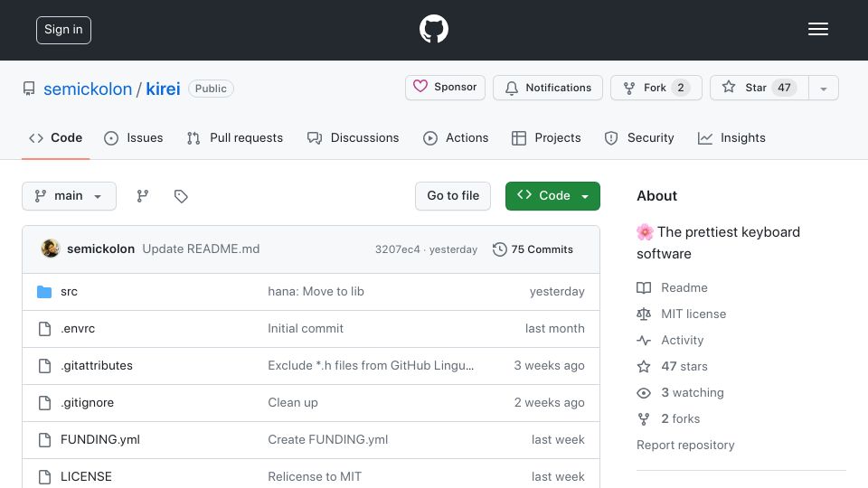Expand the green Code dropdown button
The image size is (868, 488).
(552, 196)
